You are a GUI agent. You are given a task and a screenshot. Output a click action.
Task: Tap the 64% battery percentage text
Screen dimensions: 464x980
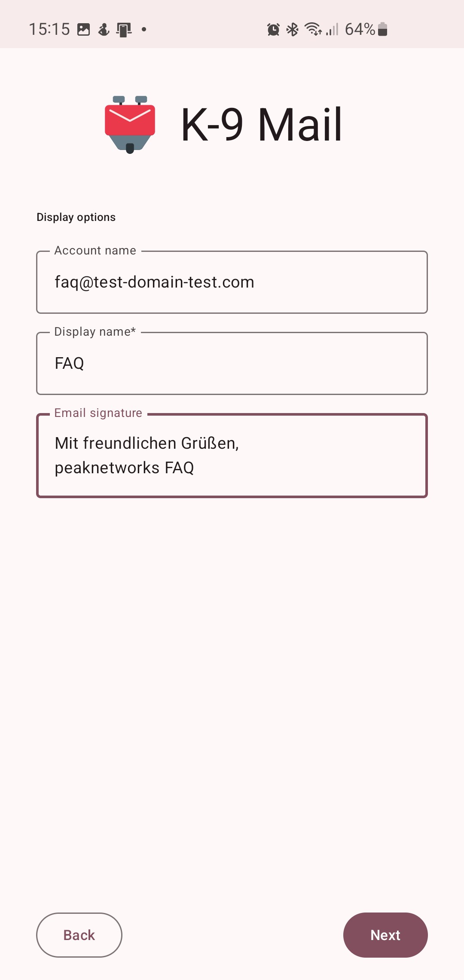(360, 29)
